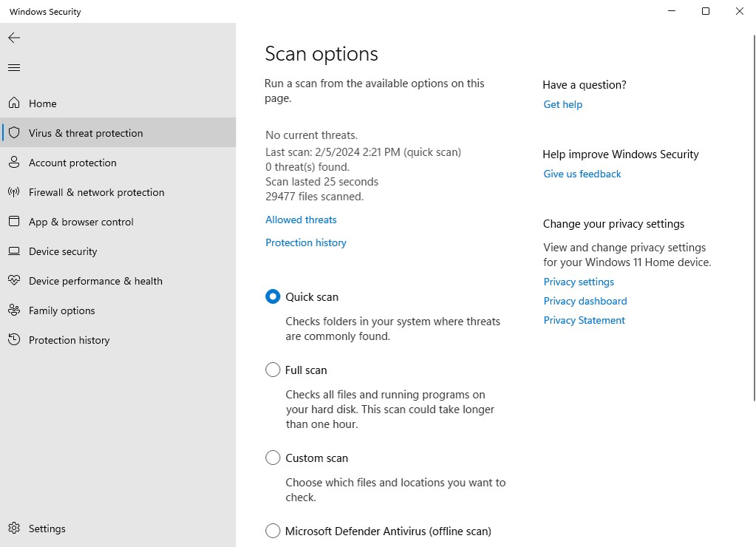Choose the Custom scan radio button
Screen dimensions: 756x547
(x=273, y=458)
